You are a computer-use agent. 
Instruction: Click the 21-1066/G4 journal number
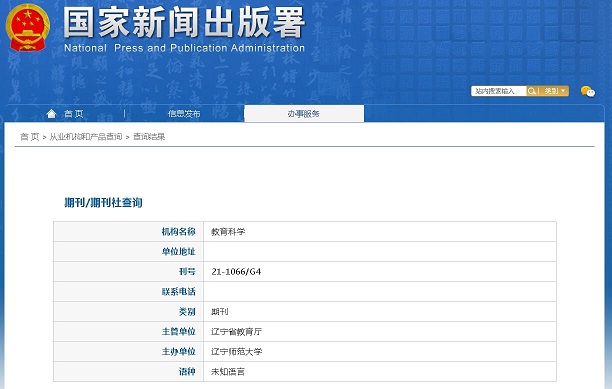236,272
